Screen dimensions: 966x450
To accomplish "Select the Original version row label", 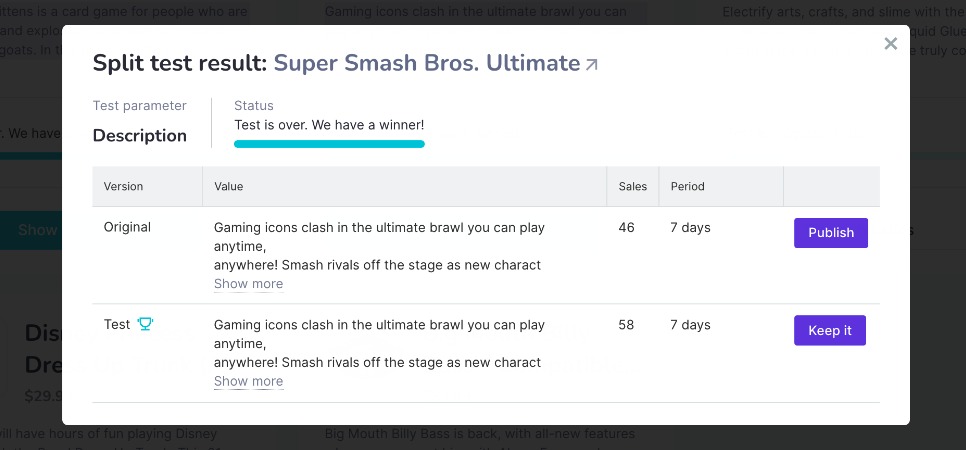I will coord(127,227).
